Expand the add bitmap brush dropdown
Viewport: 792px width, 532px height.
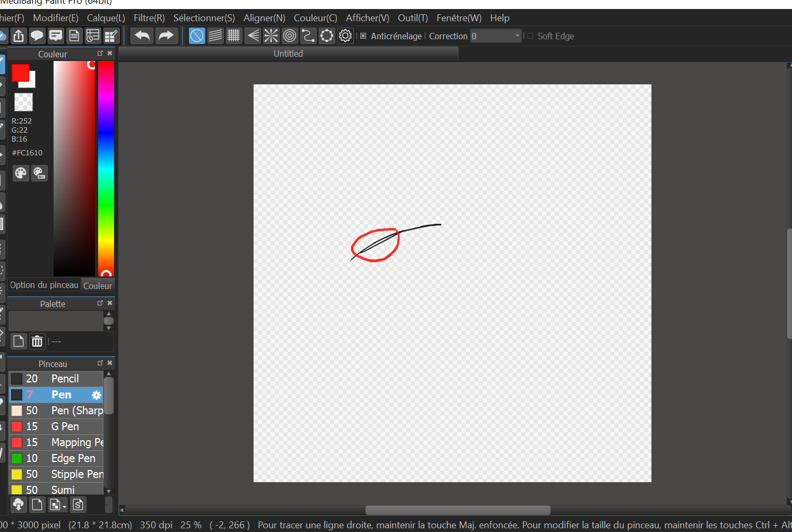point(64,507)
